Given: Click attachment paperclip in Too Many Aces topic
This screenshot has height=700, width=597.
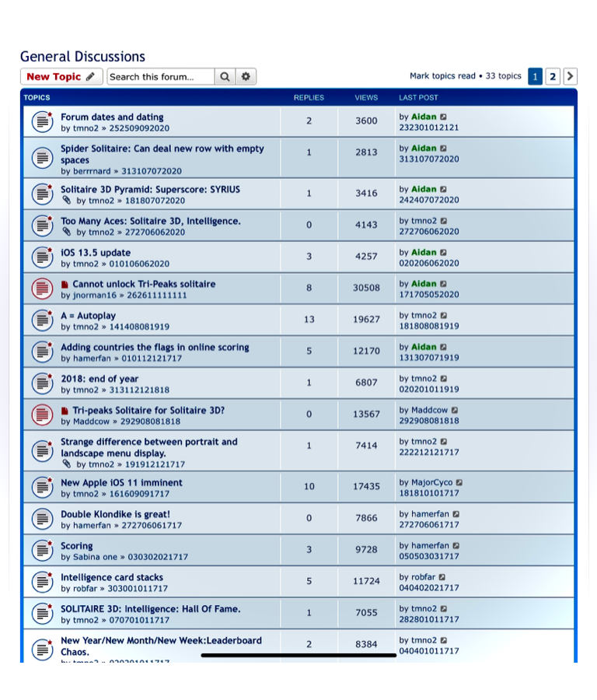Looking at the screenshot, I should [67, 232].
